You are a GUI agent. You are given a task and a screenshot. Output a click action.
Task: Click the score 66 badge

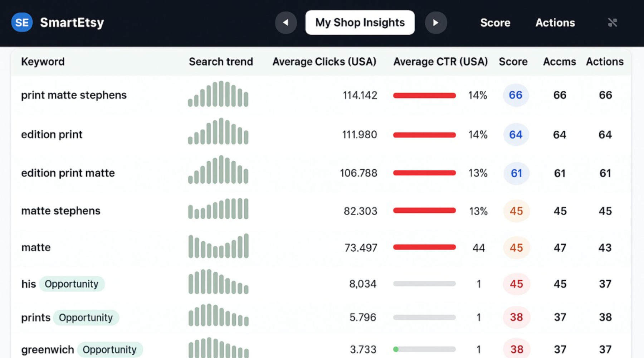click(x=516, y=95)
